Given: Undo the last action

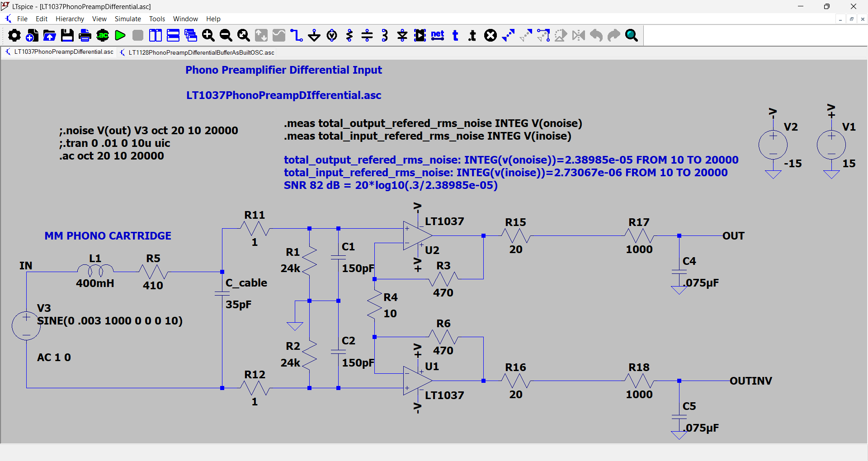Looking at the screenshot, I should pos(596,35).
